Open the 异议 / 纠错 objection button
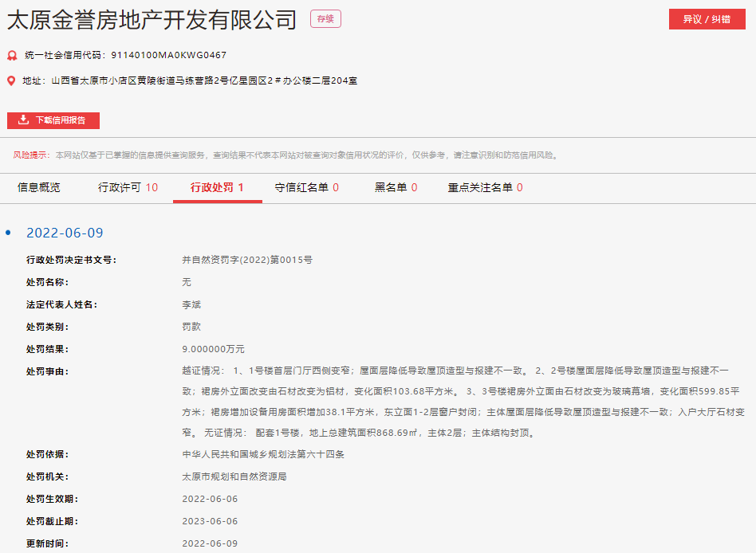This screenshot has width=756, height=553. point(707,19)
